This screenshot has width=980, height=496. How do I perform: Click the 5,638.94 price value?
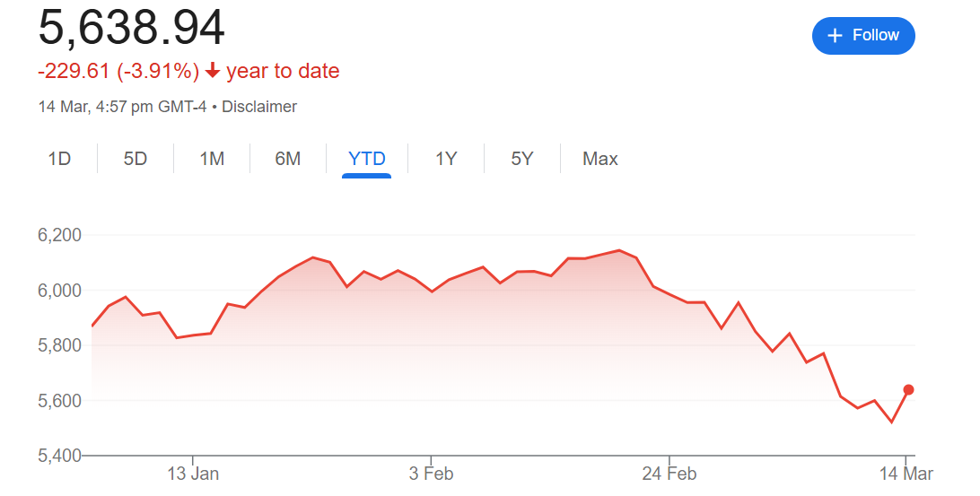pos(131,29)
